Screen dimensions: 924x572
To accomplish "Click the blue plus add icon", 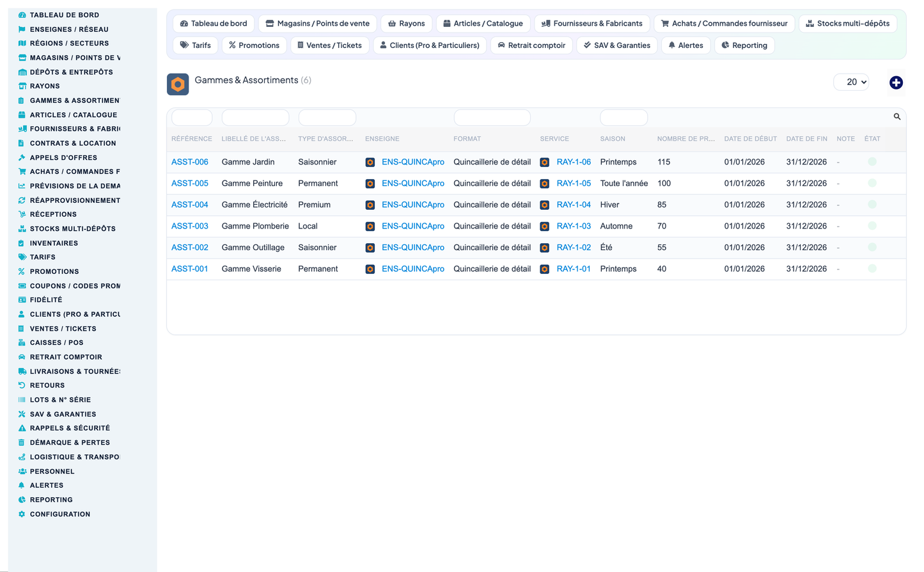I will click(896, 83).
